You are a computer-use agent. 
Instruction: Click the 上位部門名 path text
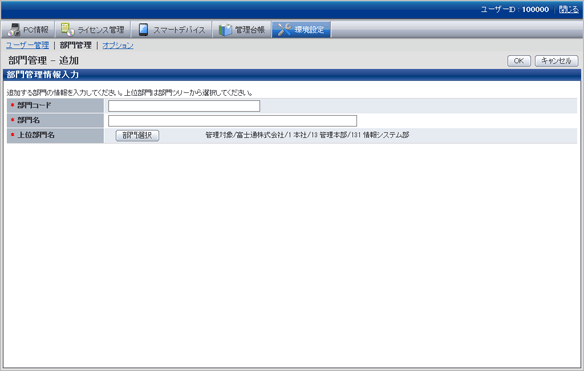click(307, 135)
